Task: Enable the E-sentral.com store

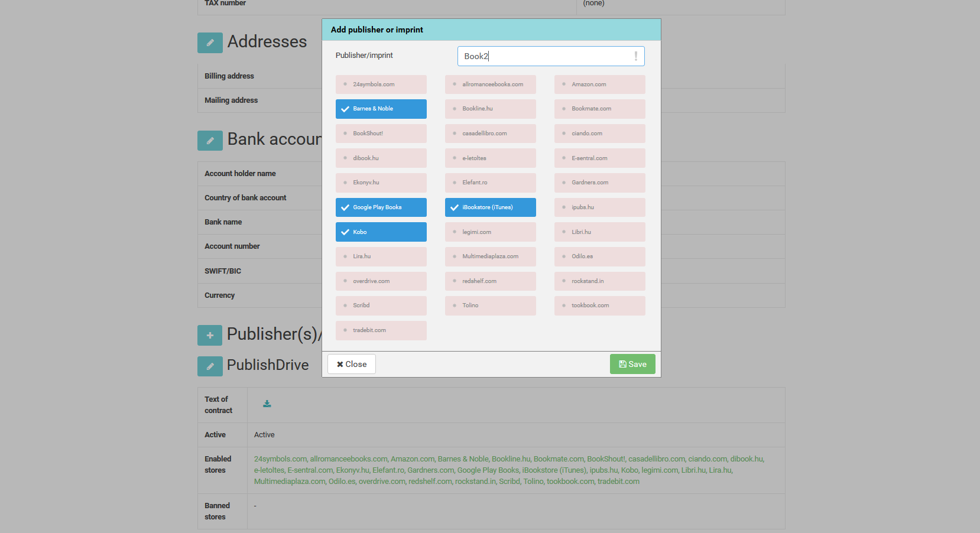Action: point(600,158)
